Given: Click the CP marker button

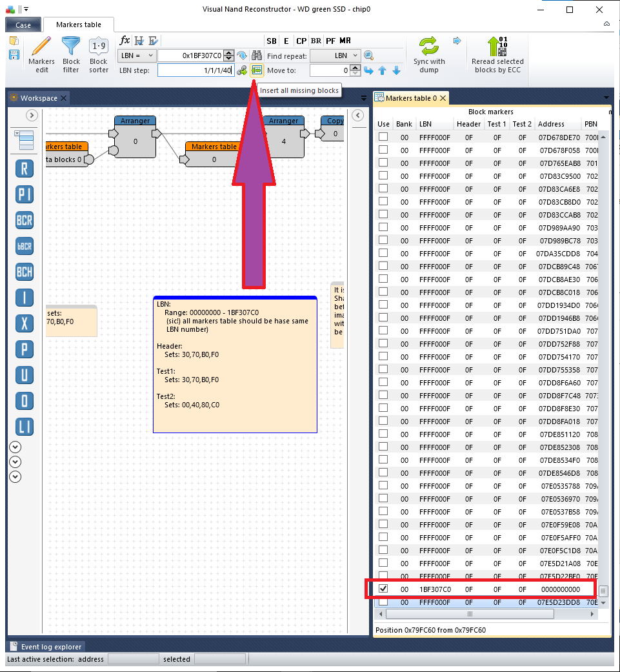Looking at the screenshot, I should (301, 41).
